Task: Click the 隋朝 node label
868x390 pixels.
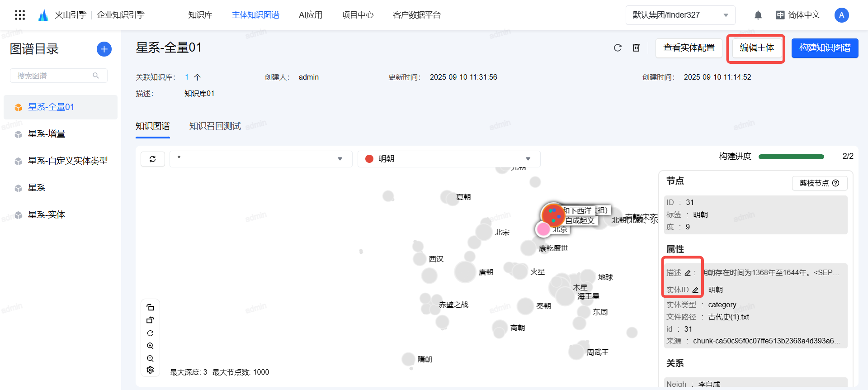Action: click(425, 359)
